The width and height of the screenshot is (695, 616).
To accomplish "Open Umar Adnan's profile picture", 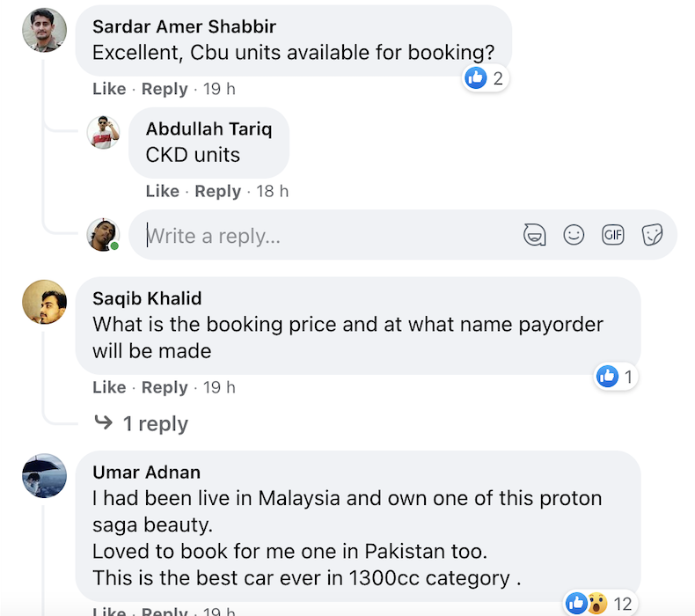I will click(x=44, y=475).
